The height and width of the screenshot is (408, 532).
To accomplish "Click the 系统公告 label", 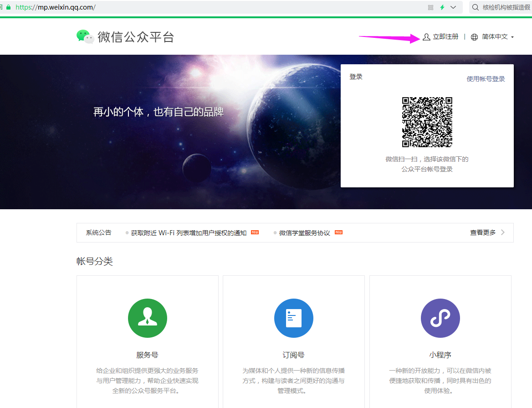I will pyautogui.click(x=98, y=232).
